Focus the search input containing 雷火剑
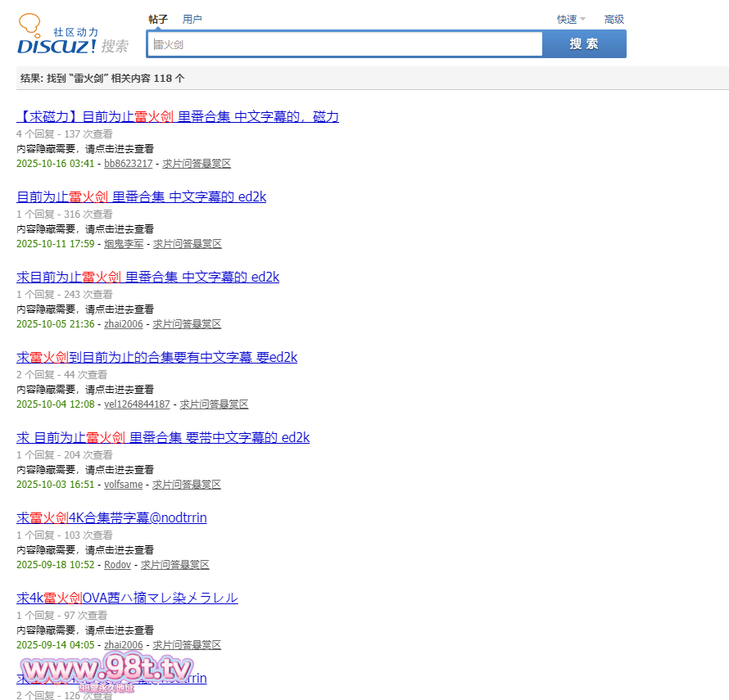Screen dimensions: 729x700 [344, 44]
